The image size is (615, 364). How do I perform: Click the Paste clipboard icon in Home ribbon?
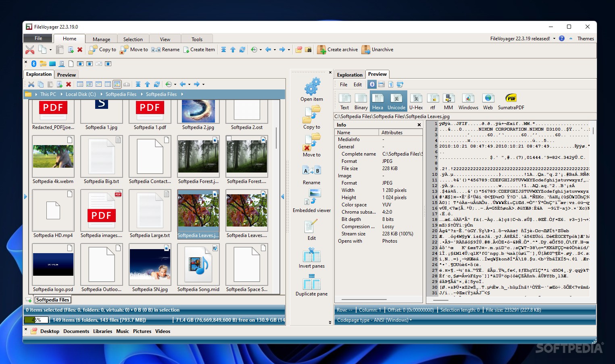pyautogui.click(x=60, y=50)
